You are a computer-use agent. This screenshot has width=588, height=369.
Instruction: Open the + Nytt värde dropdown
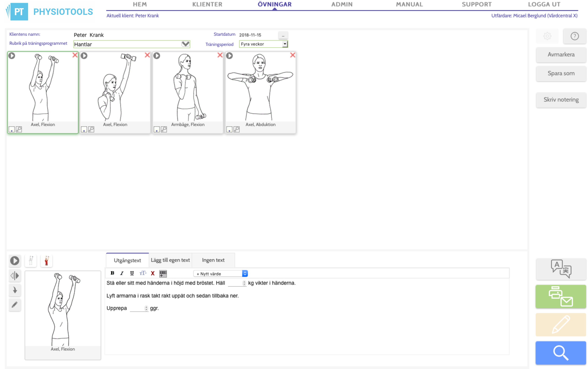click(221, 274)
